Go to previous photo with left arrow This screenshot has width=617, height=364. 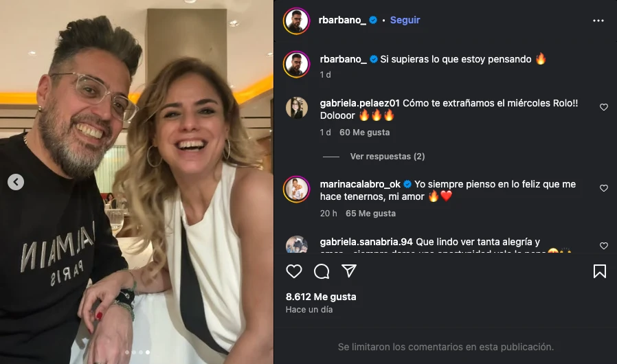16,182
